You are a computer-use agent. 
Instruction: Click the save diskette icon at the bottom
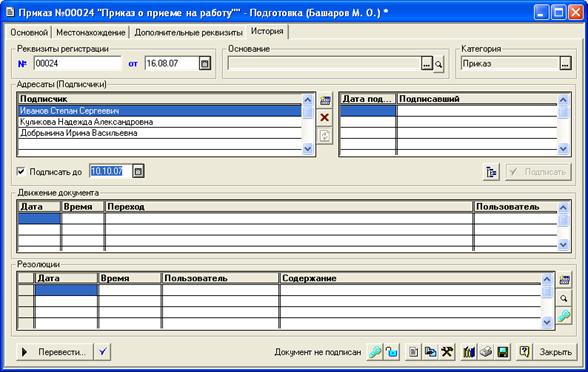502,352
